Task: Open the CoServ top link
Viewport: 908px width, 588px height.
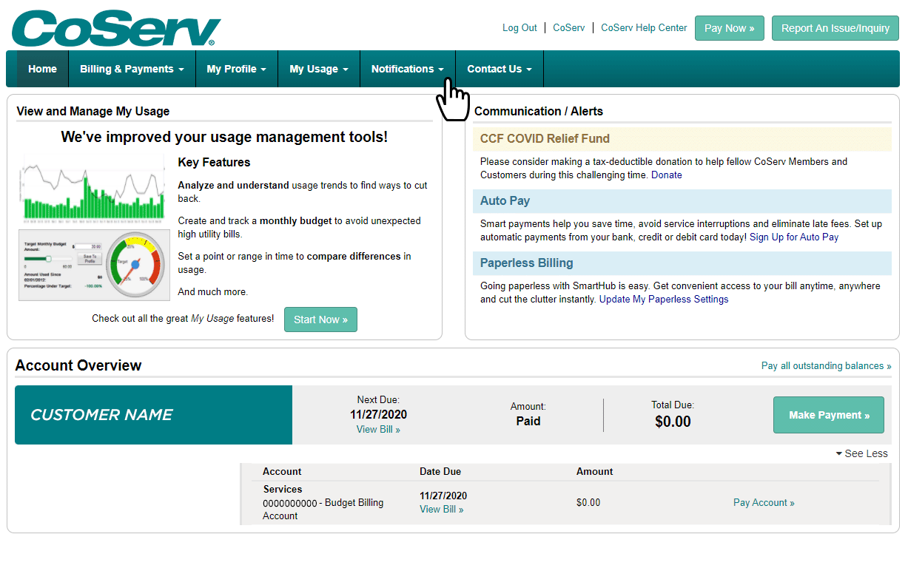Action: (x=569, y=28)
